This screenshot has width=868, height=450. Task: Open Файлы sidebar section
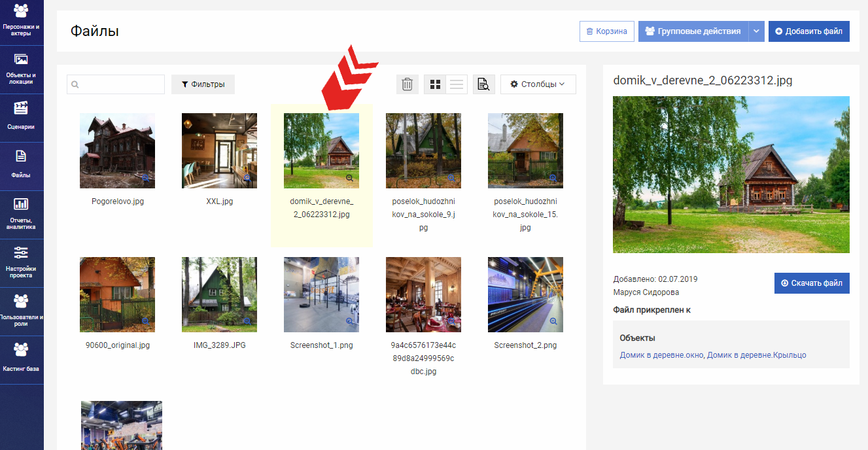[22, 166]
